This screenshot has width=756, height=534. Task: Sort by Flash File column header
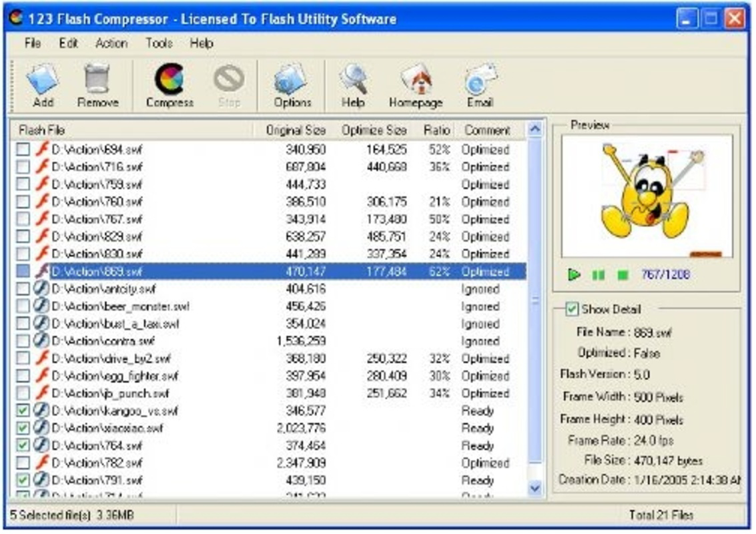coord(131,129)
